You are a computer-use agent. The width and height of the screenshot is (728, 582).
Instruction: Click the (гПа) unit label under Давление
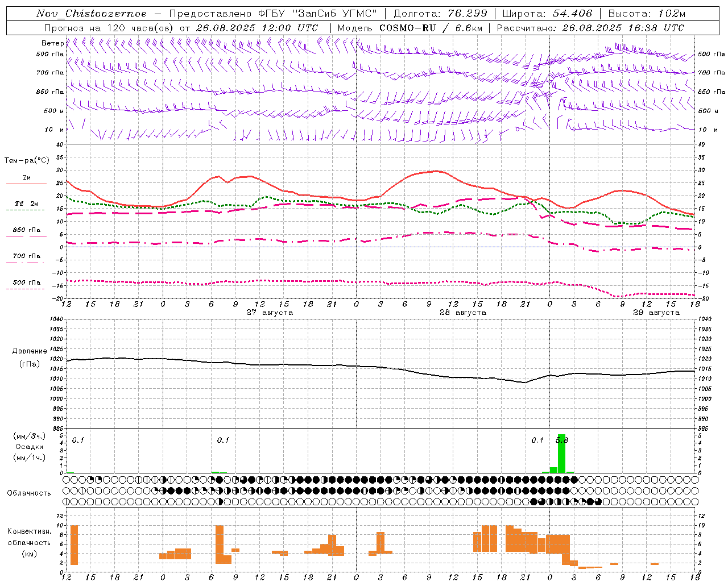coord(30,364)
